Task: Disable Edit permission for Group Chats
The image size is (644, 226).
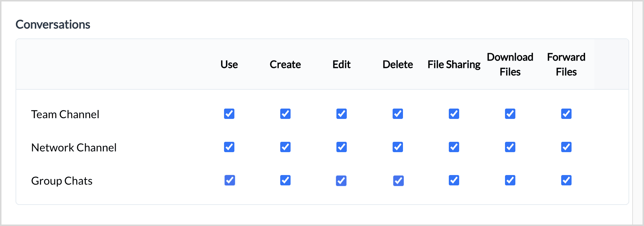Action: coord(341,181)
